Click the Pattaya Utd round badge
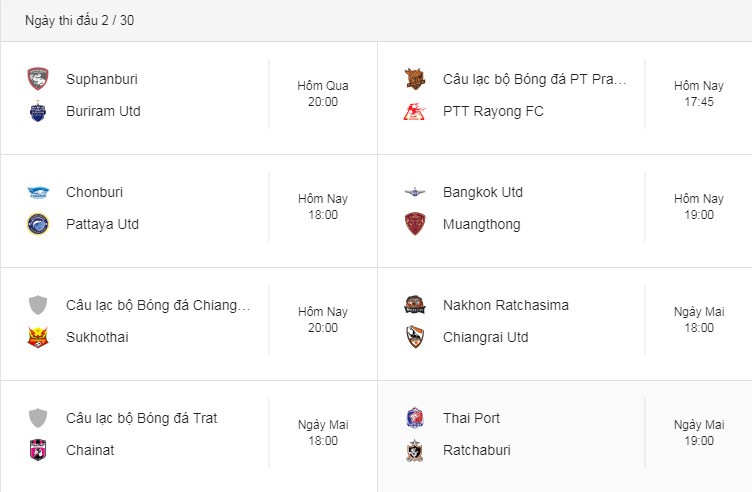 (x=38, y=224)
